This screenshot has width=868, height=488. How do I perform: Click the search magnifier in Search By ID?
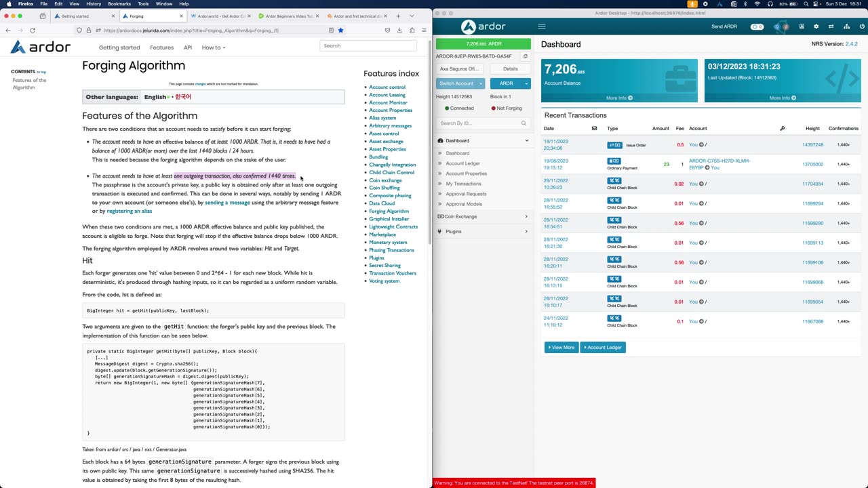tap(524, 123)
